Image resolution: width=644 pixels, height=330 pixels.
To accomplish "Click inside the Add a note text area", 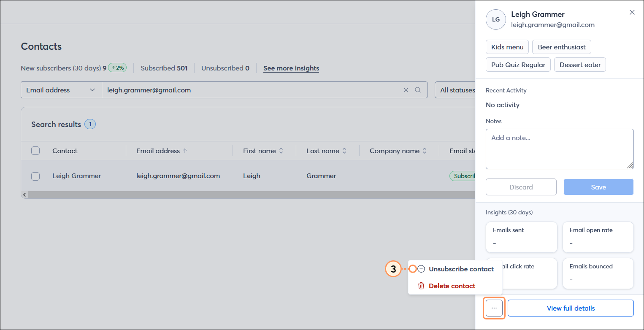I will 560,149.
